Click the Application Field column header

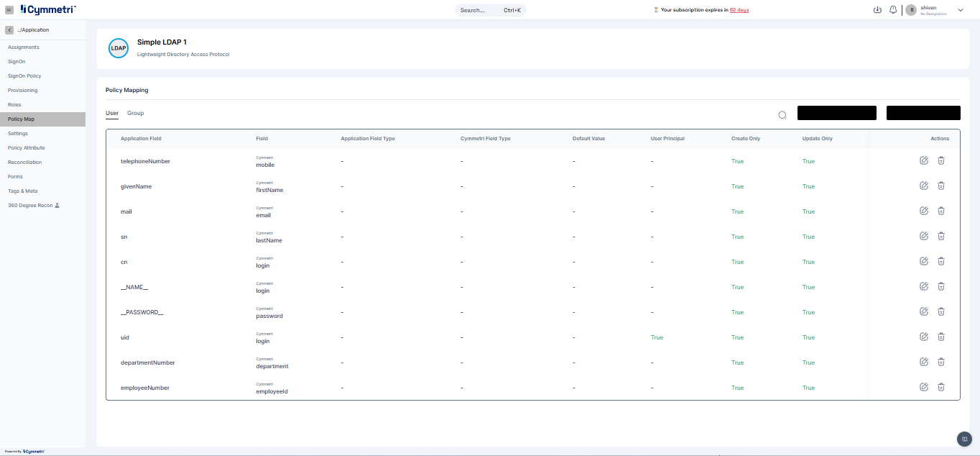(x=141, y=138)
